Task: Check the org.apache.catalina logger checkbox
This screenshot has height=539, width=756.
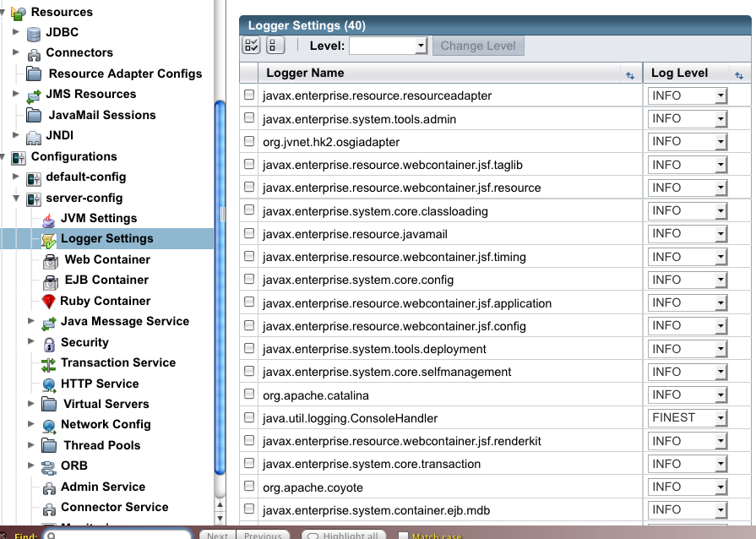Action: click(x=249, y=395)
